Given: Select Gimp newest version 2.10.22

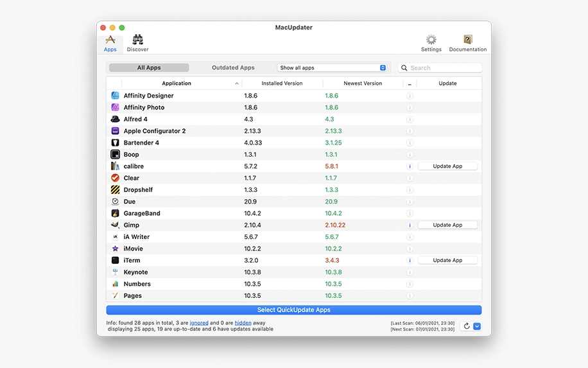Looking at the screenshot, I should [335, 225].
